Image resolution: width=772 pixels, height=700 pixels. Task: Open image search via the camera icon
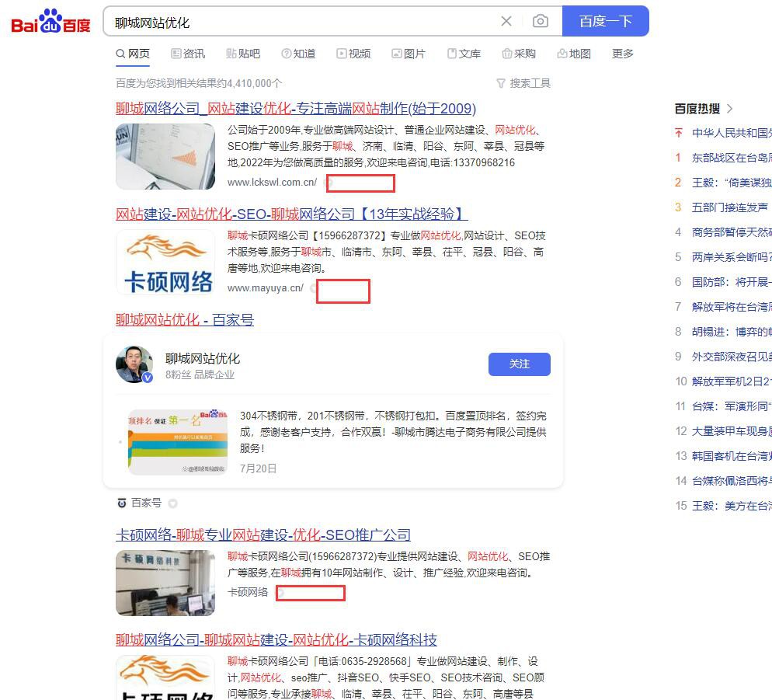pyautogui.click(x=540, y=21)
